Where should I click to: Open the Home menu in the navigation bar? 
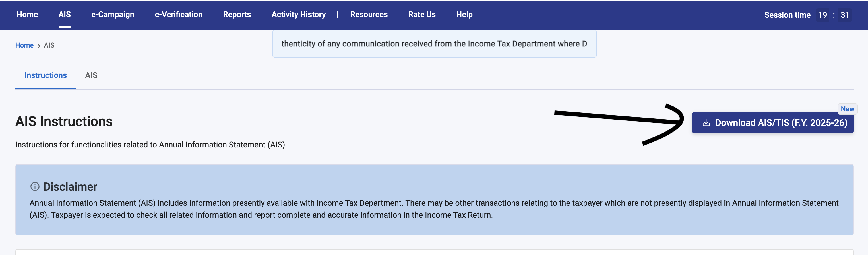[x=27, y=15]
